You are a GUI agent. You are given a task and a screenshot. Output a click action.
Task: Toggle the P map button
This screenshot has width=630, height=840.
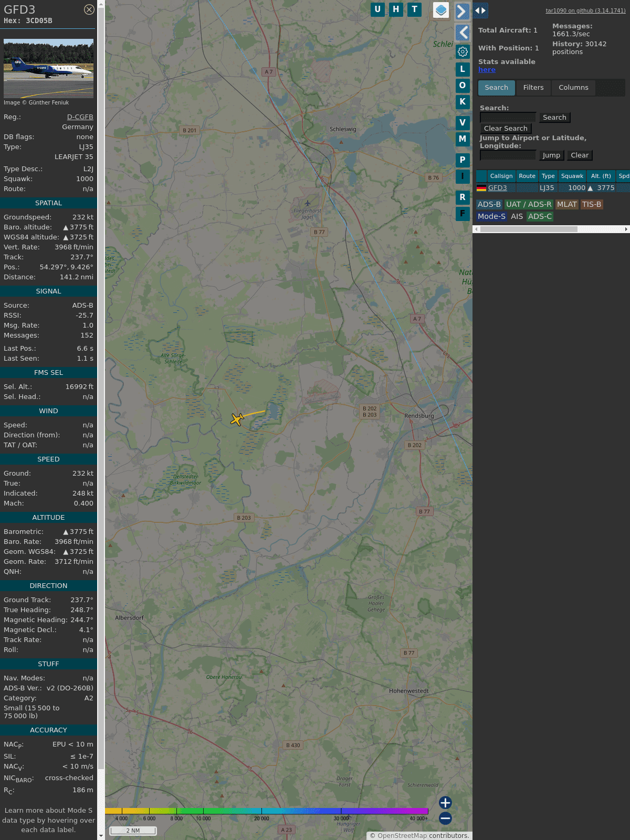463,160
